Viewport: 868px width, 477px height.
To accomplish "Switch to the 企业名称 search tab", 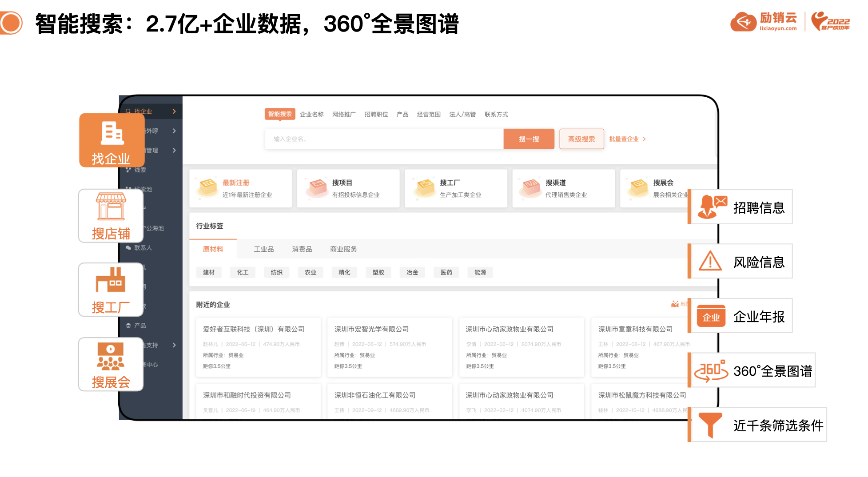I will [311, 115].
